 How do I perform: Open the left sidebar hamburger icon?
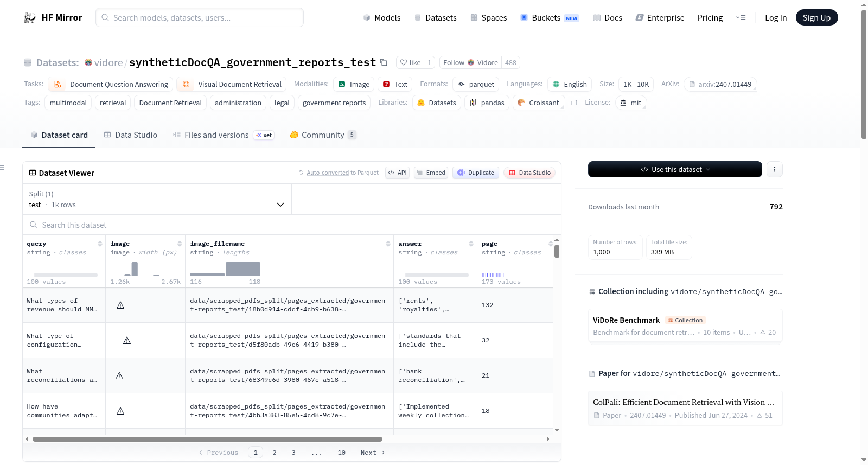[x=2, y=168]
